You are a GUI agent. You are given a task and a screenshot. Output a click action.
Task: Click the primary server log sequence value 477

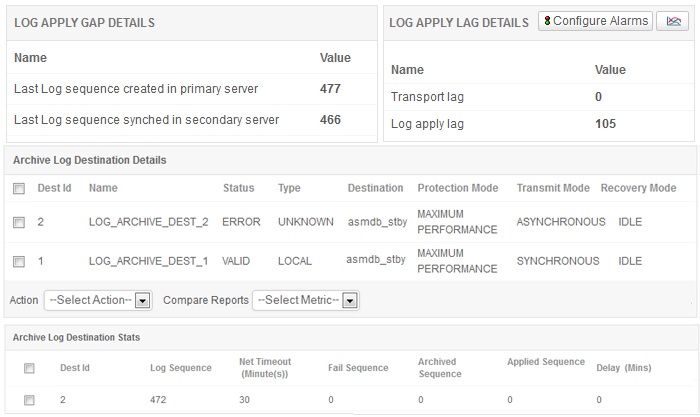tap(330, 89)
